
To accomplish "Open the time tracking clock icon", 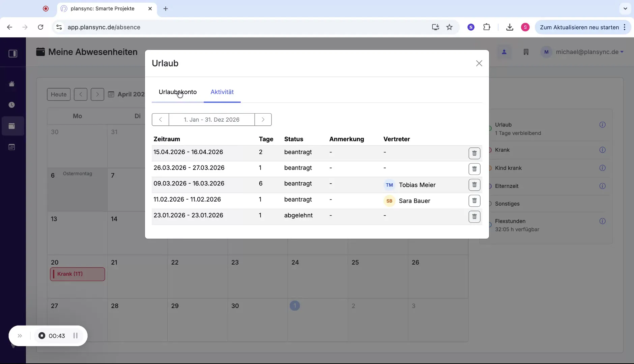I will pos(12,105).
